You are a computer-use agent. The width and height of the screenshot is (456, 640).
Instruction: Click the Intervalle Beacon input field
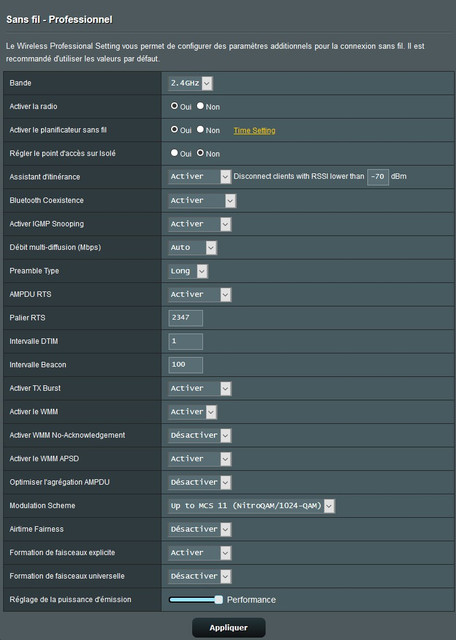185,364
